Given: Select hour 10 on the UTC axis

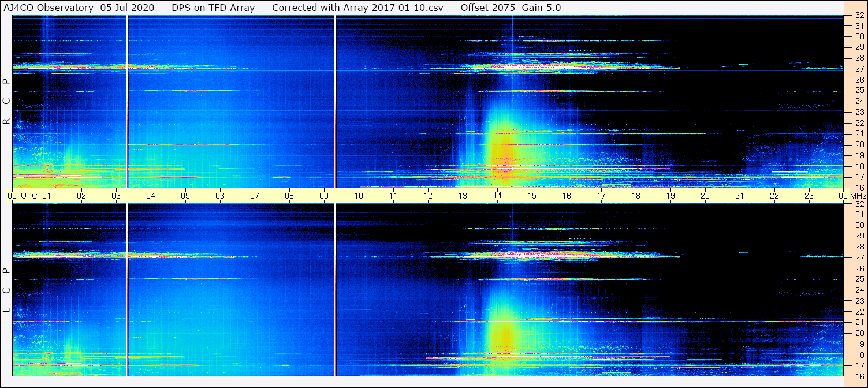Looking at the screenshot, I should [359, 196].
